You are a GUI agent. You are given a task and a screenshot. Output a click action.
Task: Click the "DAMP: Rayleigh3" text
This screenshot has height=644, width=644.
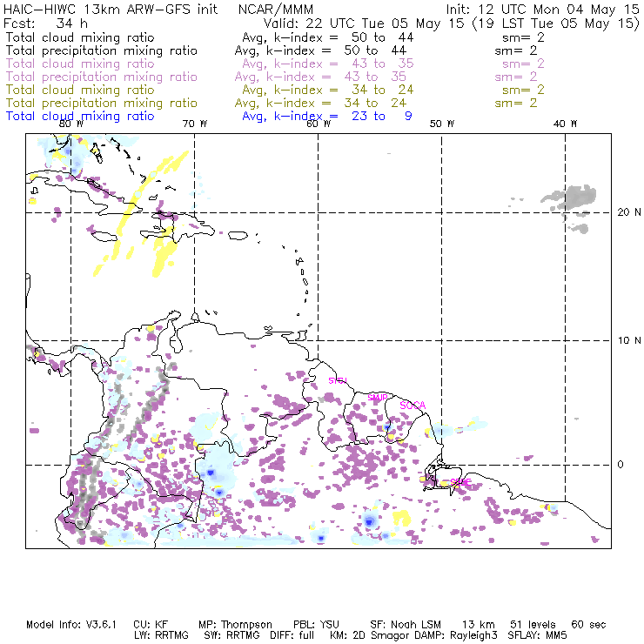coord(456,635)
